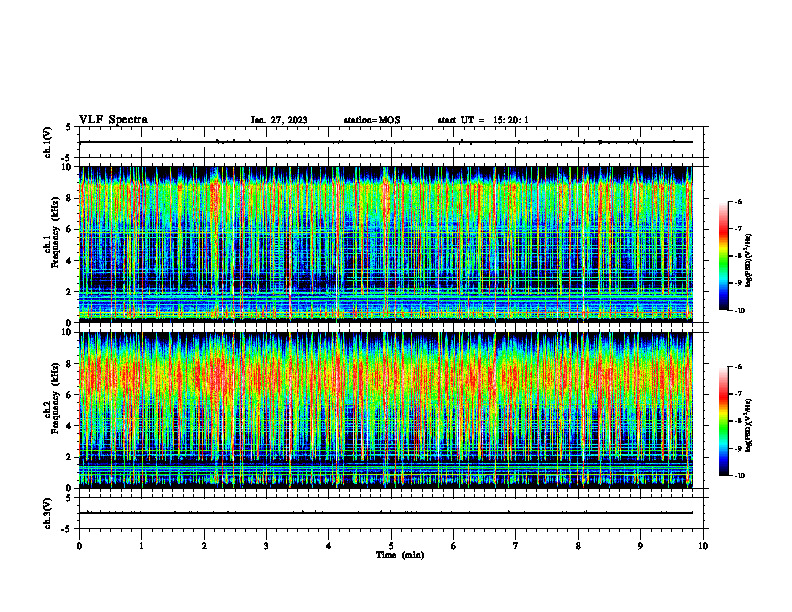Click the ch.1 frequency axis "2" tick label
Screen dimensions: 792x612
(69, 292)
